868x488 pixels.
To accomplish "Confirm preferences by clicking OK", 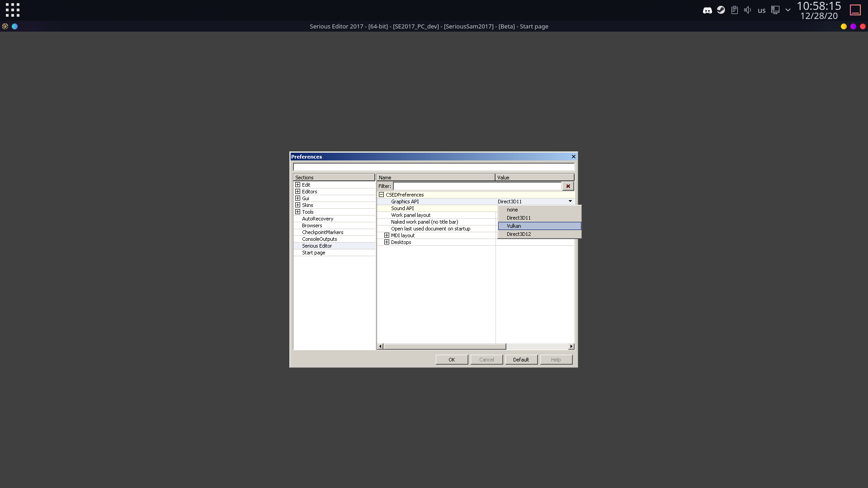I will (x=452, y=359).
